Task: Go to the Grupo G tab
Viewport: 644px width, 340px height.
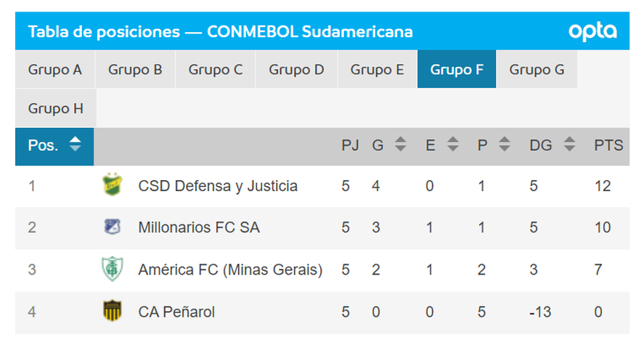Action: (x=537, y=70)
